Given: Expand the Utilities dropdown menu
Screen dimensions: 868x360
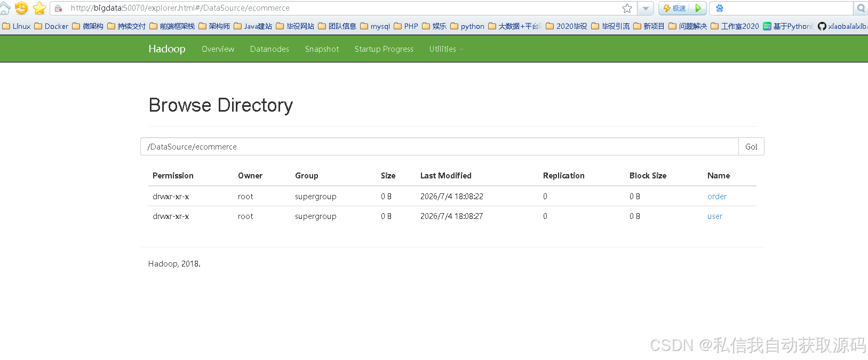Looking at the screenshot, I should coord(446,49).
